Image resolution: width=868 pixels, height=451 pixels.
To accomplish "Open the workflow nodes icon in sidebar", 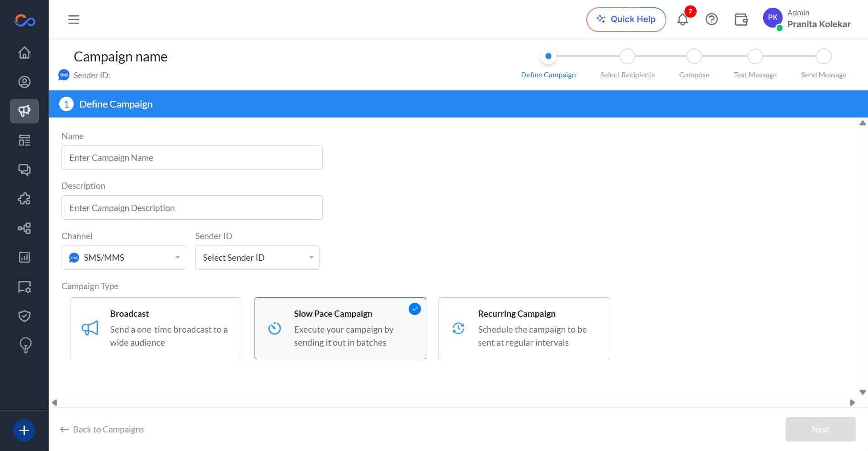I will [x=24, y=228].
